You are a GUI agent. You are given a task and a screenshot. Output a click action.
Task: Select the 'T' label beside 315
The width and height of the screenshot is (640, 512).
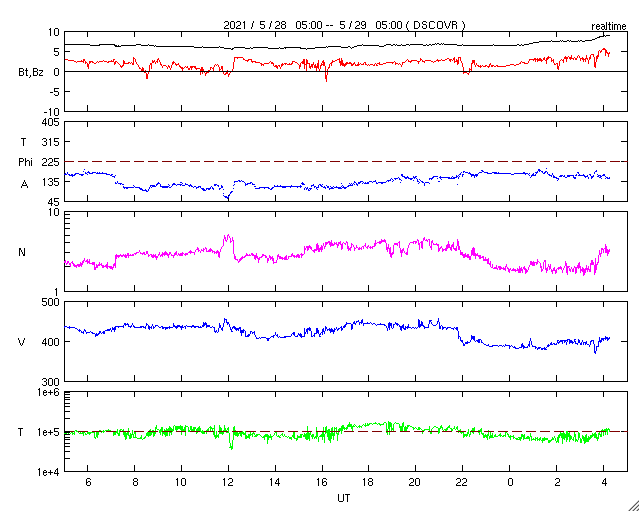tap(24, 142)
